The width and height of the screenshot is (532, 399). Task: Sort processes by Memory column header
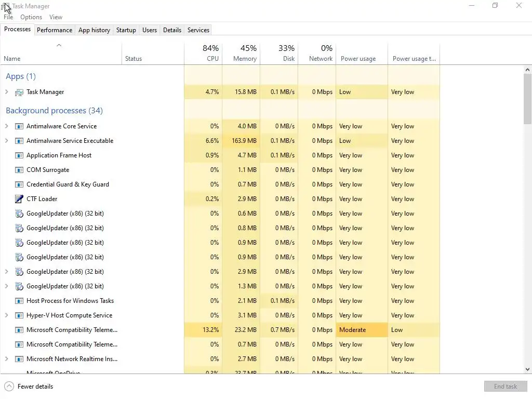[x=241, y=54]
